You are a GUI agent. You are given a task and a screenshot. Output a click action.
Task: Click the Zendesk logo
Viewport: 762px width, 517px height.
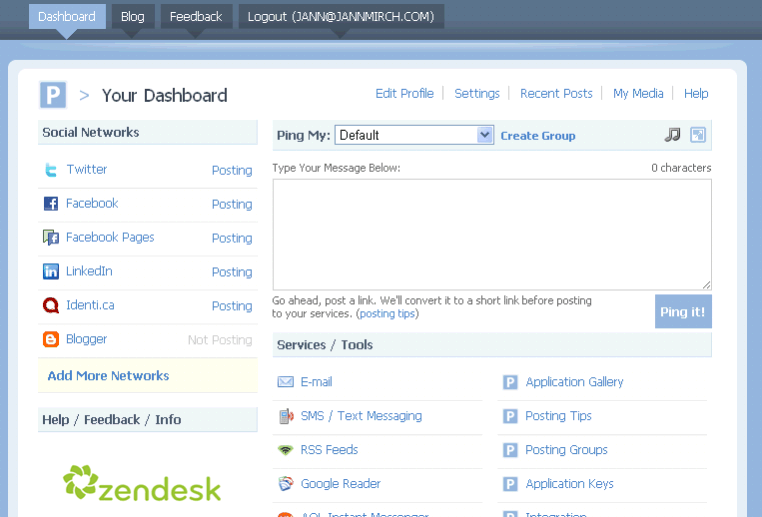pos(142,483)
